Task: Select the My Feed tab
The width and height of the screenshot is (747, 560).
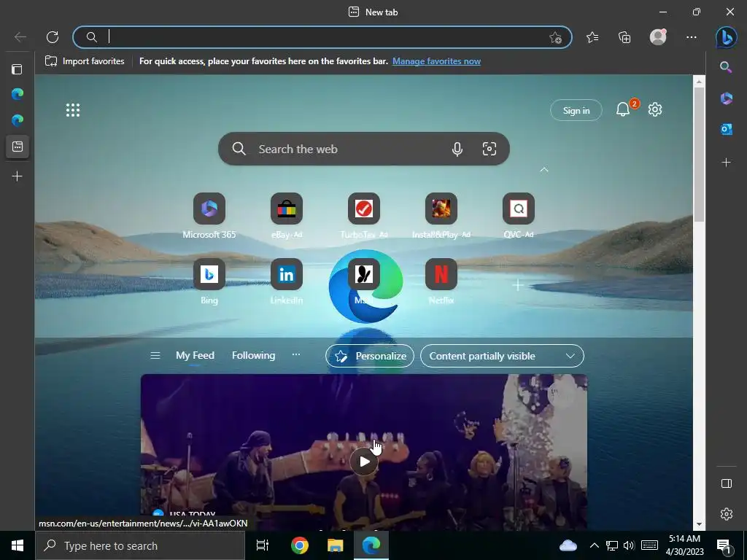Action: pos(195,356)
